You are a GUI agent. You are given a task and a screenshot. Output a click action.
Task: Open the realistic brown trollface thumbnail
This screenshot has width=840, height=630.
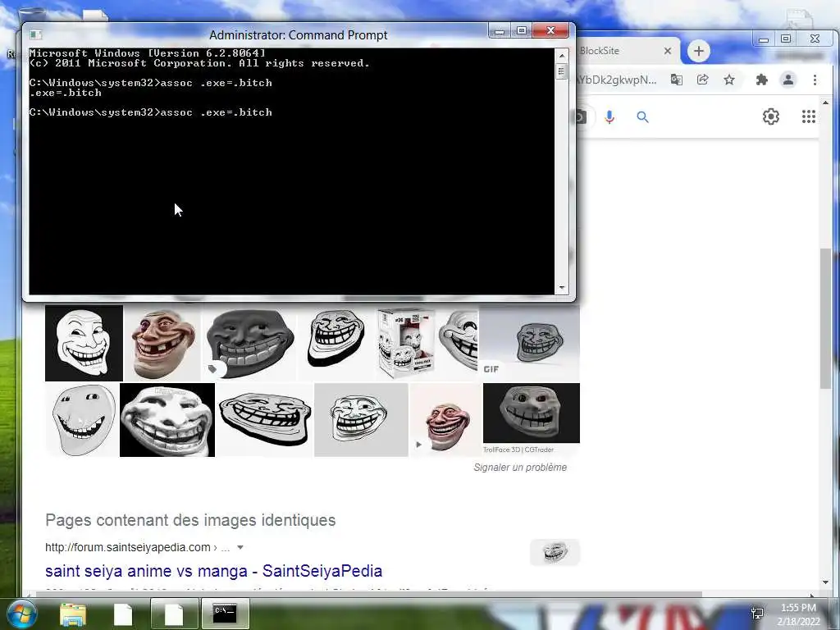point(162,343)
